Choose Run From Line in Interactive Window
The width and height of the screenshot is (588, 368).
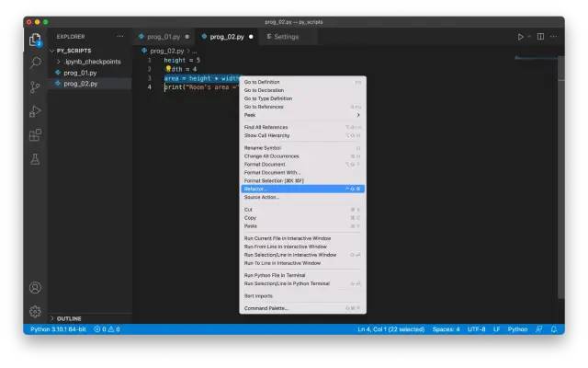pyautogui.click(x=302, y=247)
